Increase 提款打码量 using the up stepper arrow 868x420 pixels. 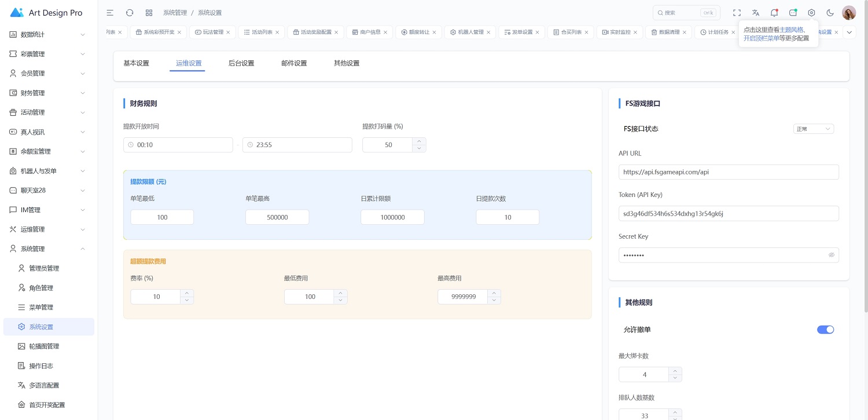point(420,141)
